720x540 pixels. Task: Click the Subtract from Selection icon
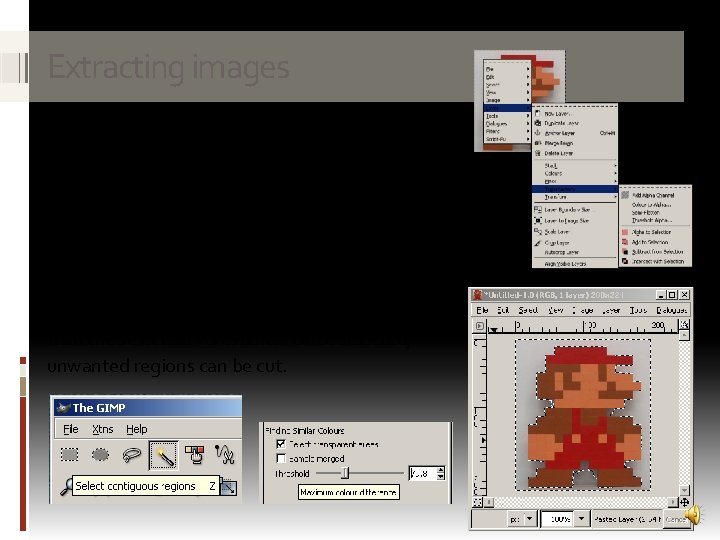[625, 252]
